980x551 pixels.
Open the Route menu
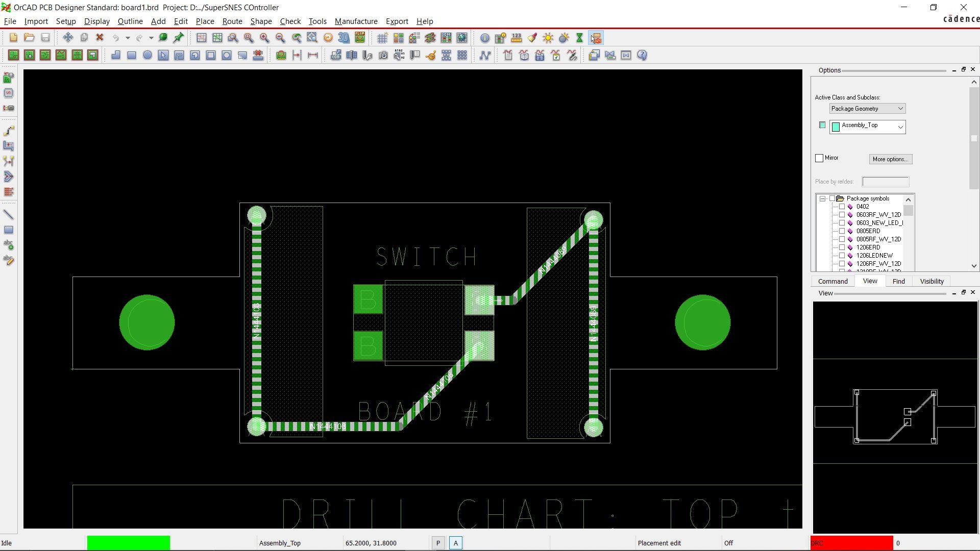(x=232, y=21)
